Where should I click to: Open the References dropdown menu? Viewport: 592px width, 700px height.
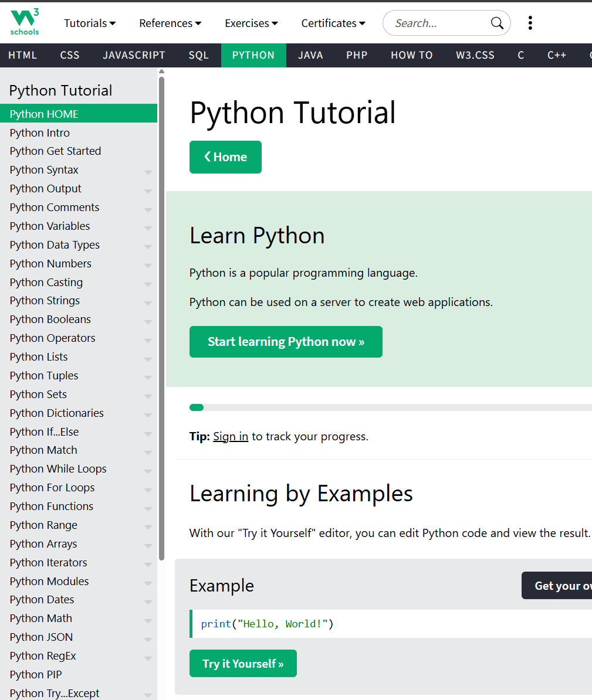point(170,23)
